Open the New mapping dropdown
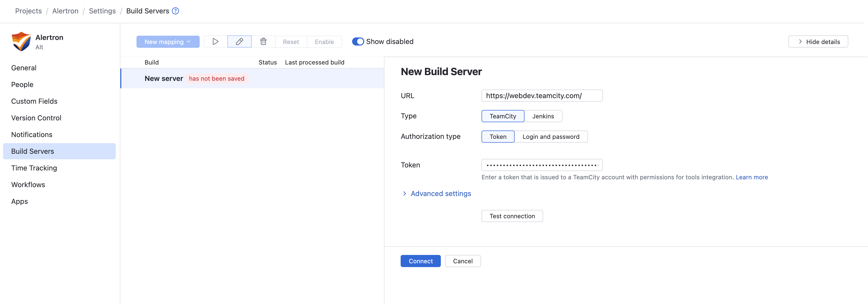Image resolution: width=868 pixels, height=304 pixels. [168, 41]
